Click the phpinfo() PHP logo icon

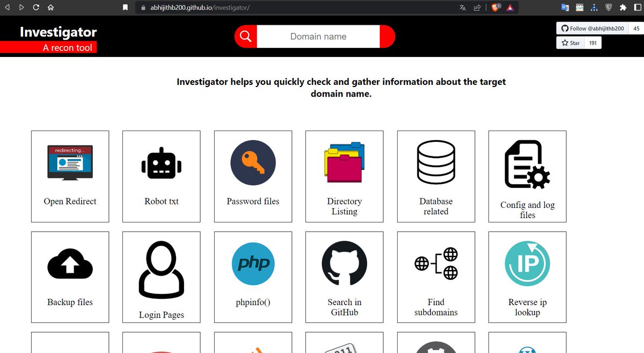253,263
